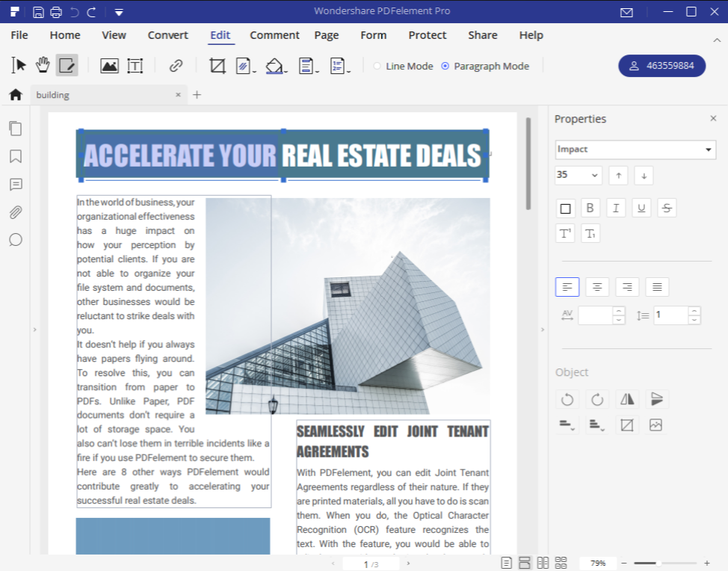Open the Attachments side panel
The image size is (728, 571).
(15, 212)
